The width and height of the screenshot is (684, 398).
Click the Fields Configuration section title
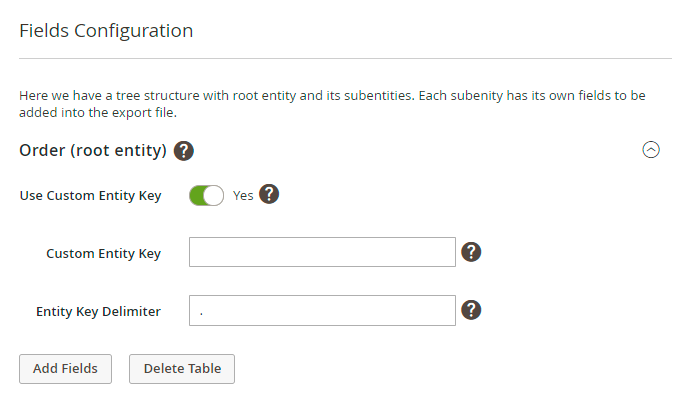click(106, 31)
